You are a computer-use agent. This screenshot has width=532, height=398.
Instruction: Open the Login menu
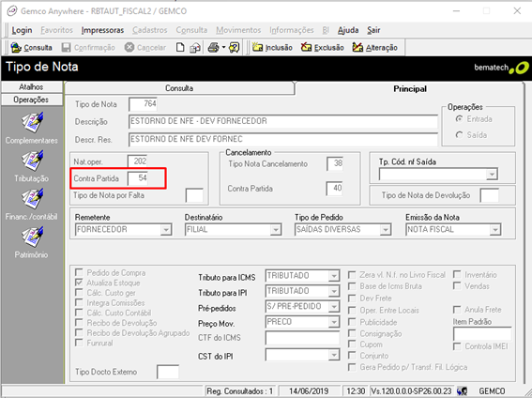tap(22, 30)
